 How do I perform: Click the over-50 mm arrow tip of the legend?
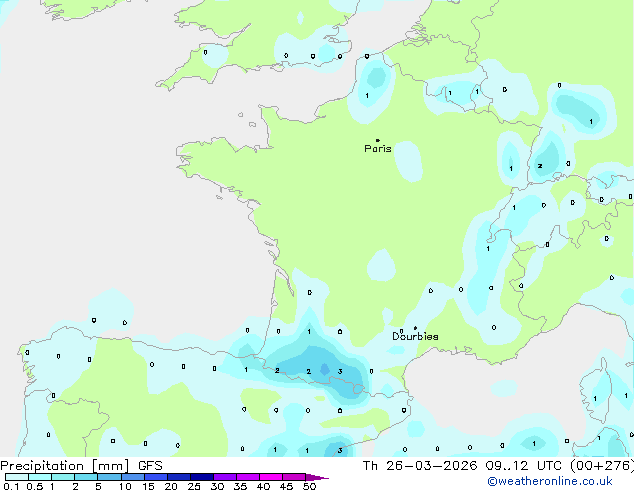pyautogui.click(x=317, y=477)
